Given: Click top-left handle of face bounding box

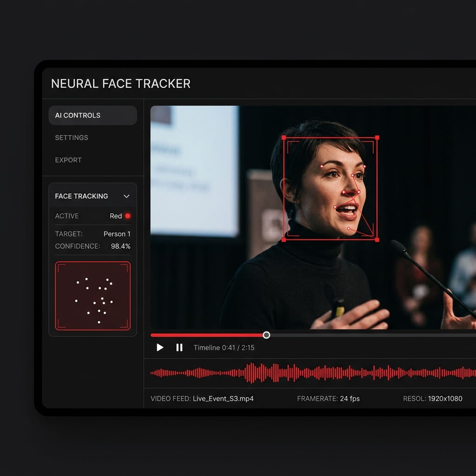Looking at the screenshot, I should tap(284, 138).
